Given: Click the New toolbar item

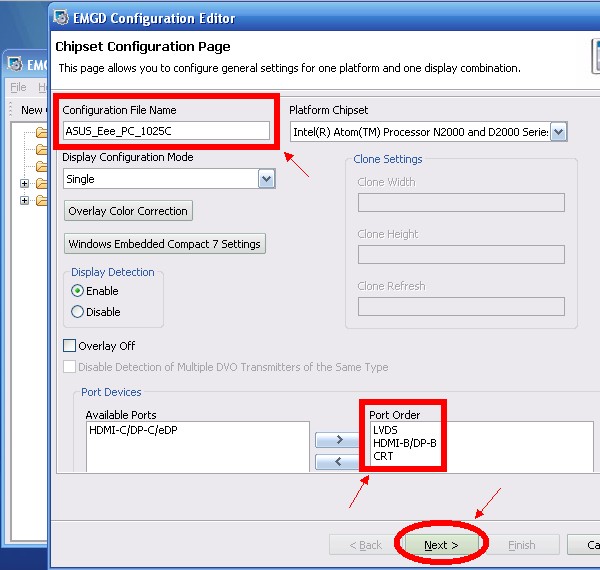Looking at the screenshot, I should (31, 110).
